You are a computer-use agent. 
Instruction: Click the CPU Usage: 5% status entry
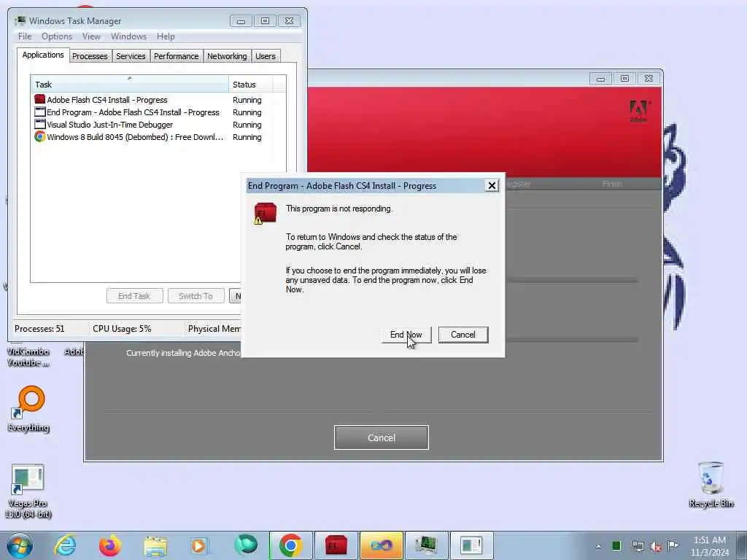click(x=122, y=329)
